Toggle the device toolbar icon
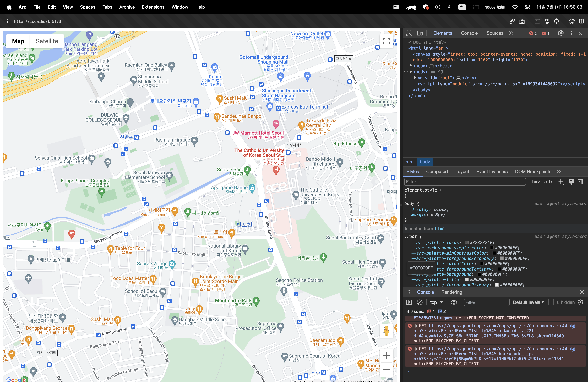 420,33
